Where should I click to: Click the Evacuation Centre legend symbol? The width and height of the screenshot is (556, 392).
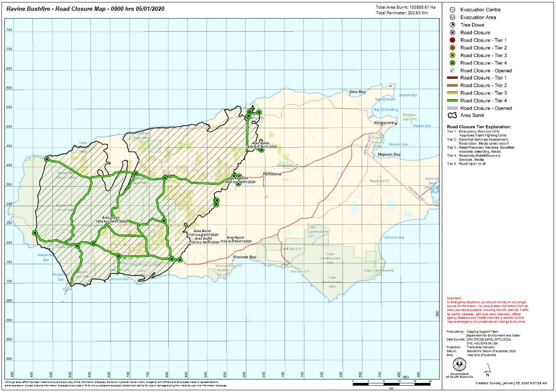pos(453,10)
